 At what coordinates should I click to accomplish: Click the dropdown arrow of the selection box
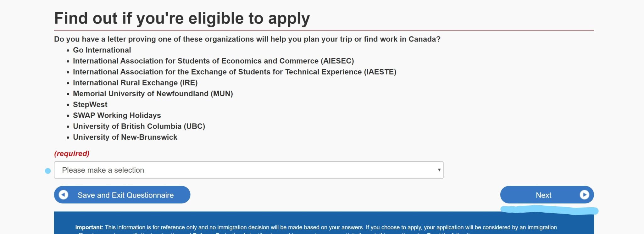click(439, 170)
